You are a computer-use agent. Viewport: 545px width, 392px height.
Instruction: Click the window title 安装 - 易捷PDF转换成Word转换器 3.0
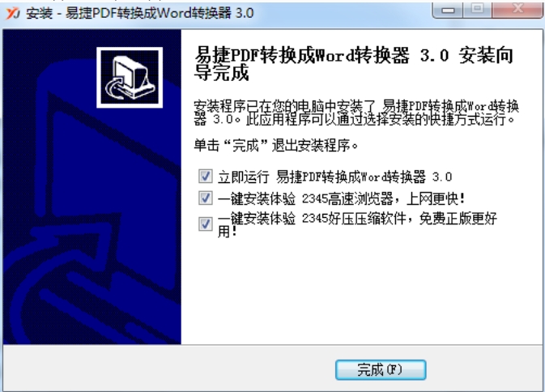coord(140,14)
